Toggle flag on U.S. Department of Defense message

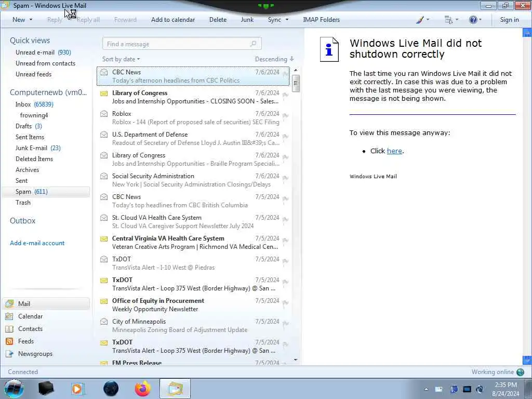click(285, 137)
